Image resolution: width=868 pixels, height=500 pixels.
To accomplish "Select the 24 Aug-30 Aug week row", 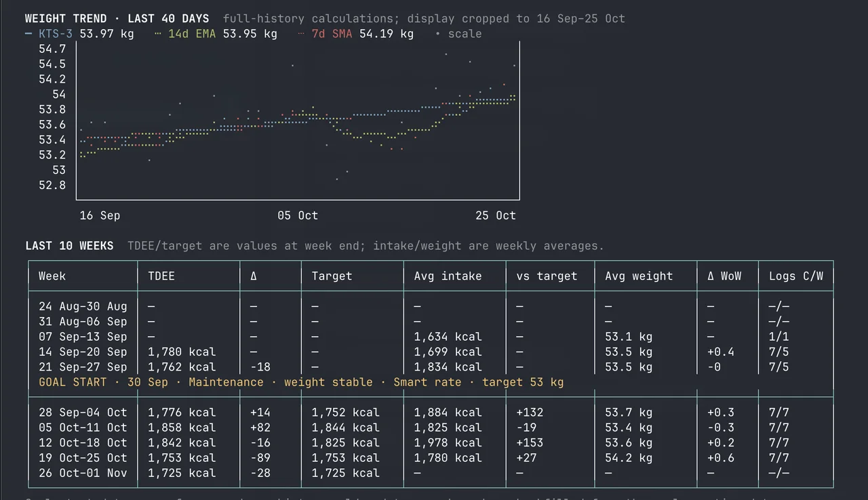I will [431, 306].
